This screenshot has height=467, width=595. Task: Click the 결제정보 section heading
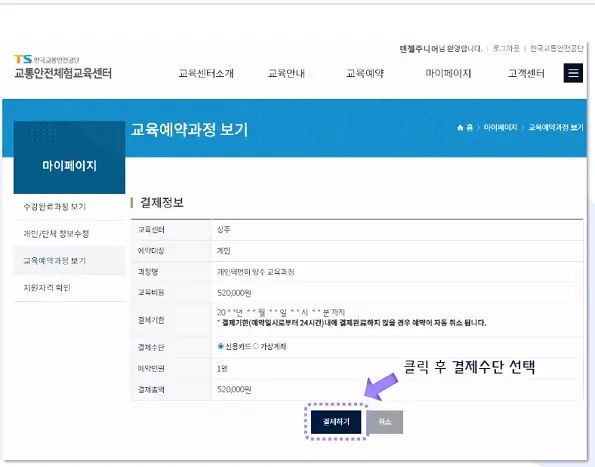click(x=162, y=202)
